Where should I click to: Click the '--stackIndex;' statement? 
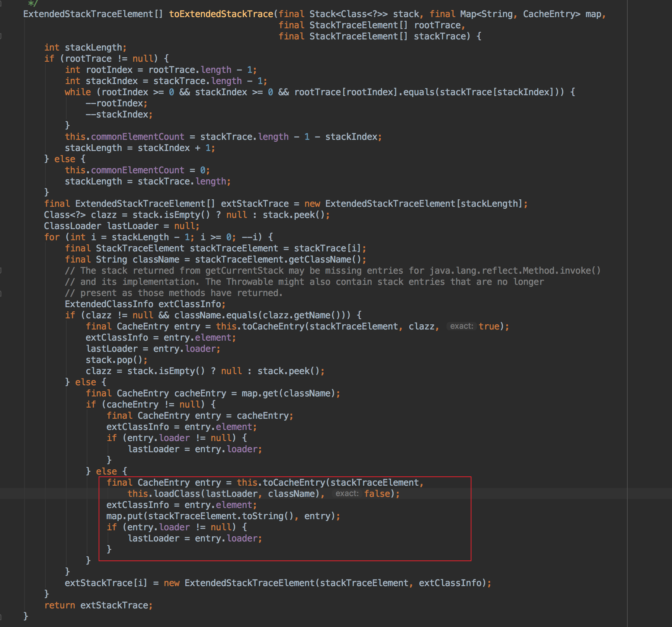[119, 115]
